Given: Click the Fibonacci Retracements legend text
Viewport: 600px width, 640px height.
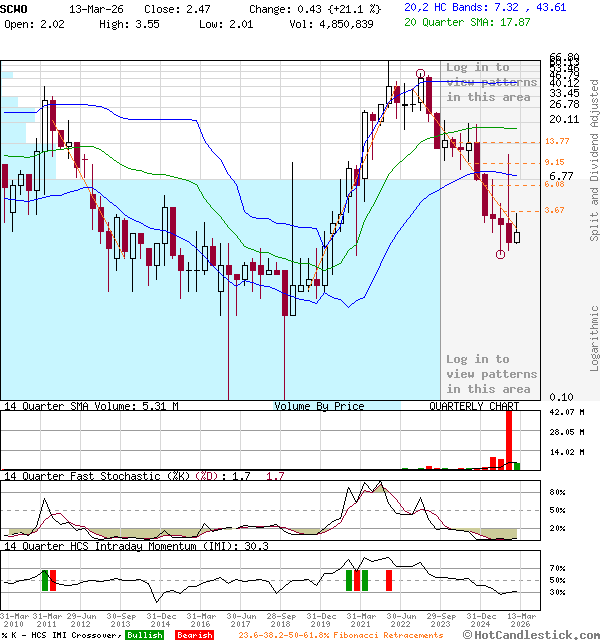Looking at the screenshot, I should pyautogui.click(x=341, y=635).
